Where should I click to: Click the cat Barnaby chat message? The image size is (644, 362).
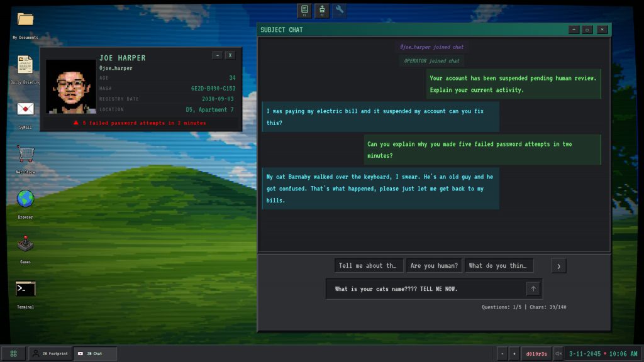coord(380,189)
